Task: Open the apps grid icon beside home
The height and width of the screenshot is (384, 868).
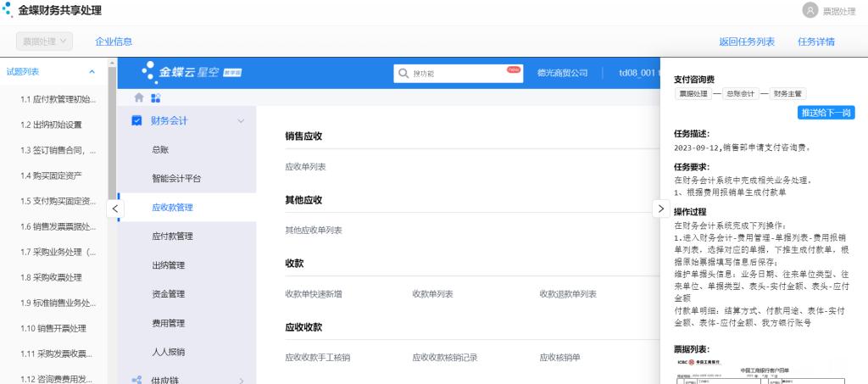Action: click(155, 98)
